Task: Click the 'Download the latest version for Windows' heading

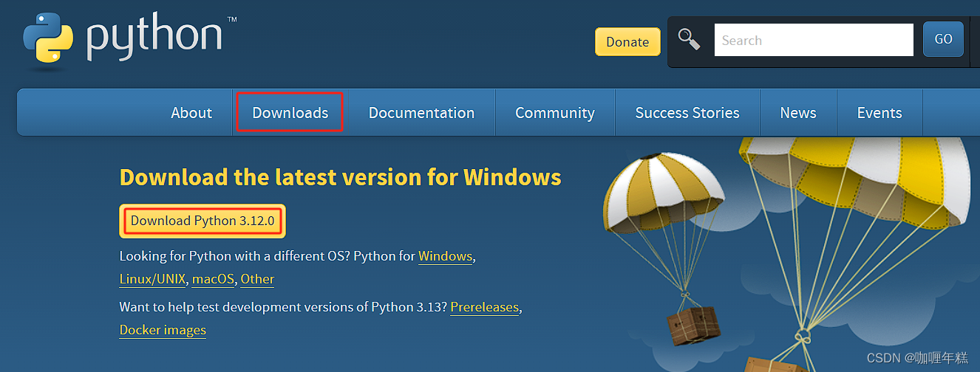Action: click(341, 177)
